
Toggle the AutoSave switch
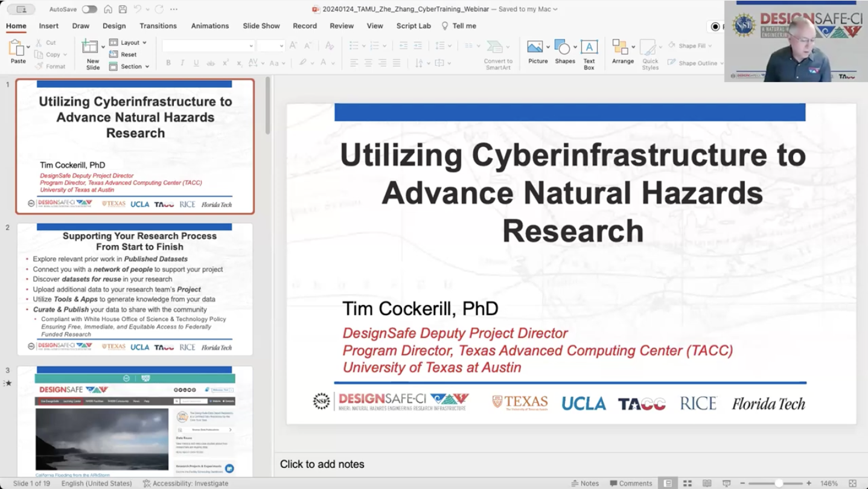89,9
